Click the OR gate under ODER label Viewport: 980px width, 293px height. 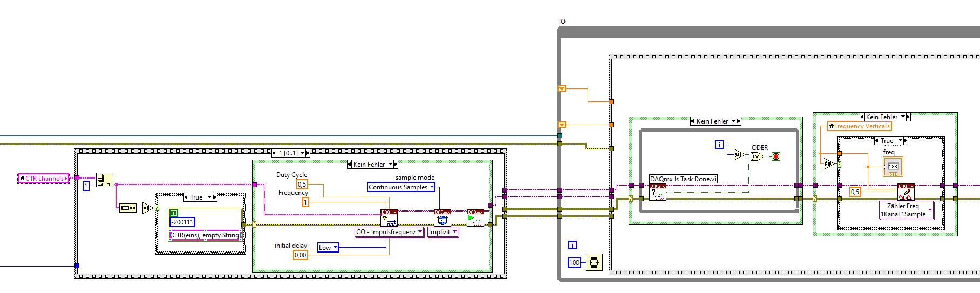tap(757, 156)
